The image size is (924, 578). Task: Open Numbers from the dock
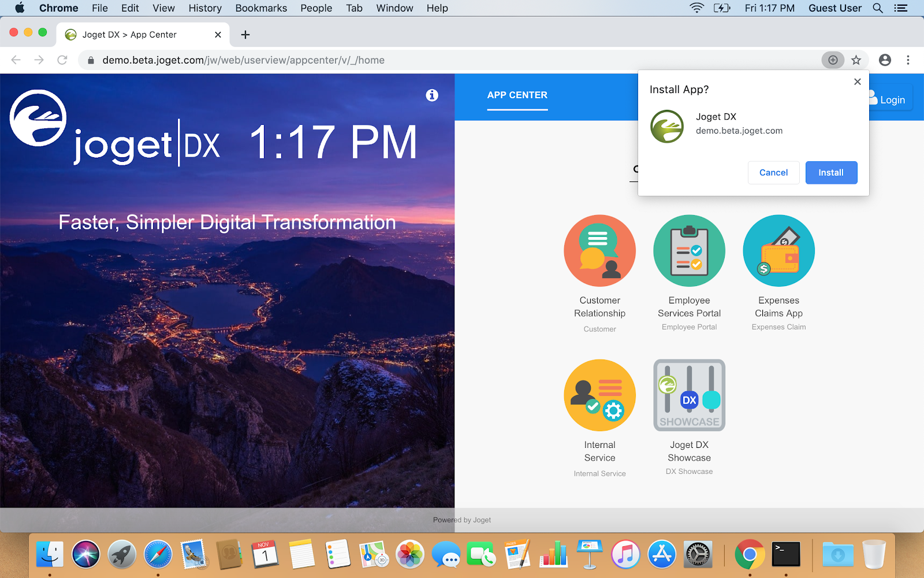tap(554, 555)
